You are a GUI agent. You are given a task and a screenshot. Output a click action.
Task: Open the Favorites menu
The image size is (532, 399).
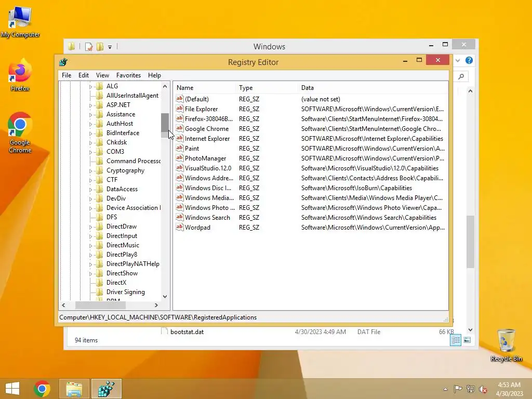[x=128, y=75]
